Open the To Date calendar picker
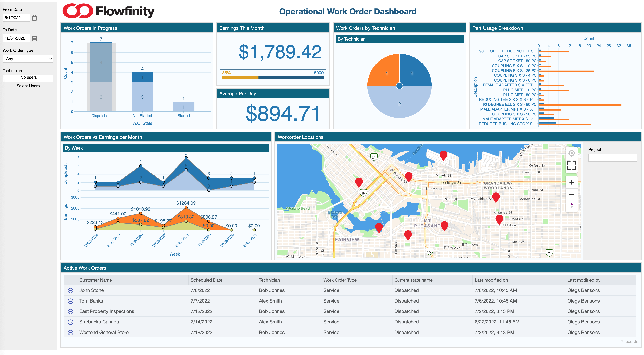Screen dimensions: 644x355 tap(34, 38)
